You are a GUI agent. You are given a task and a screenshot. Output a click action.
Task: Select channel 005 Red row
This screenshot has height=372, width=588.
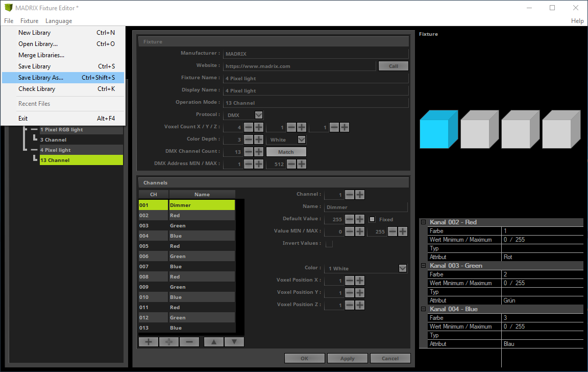pos(187,246)
